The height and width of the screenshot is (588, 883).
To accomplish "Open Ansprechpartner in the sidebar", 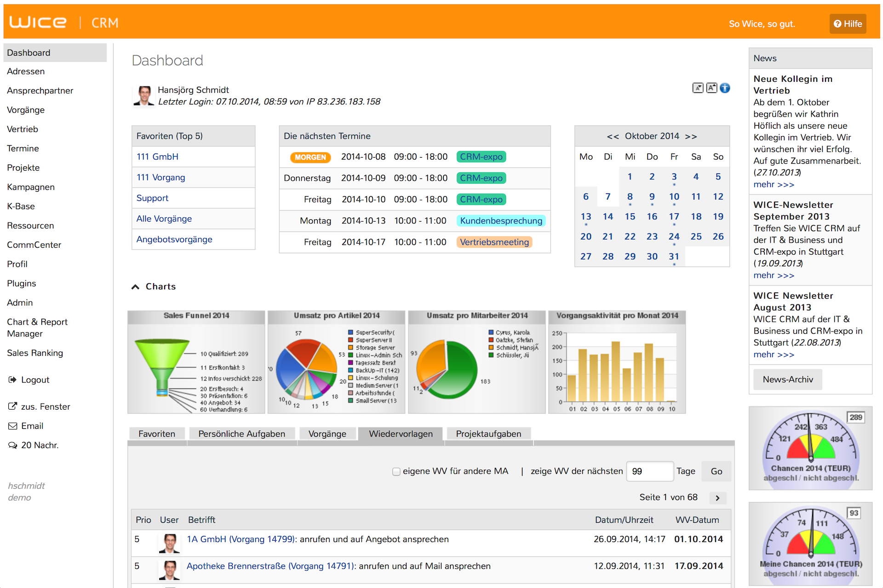I will pos(40,91).
